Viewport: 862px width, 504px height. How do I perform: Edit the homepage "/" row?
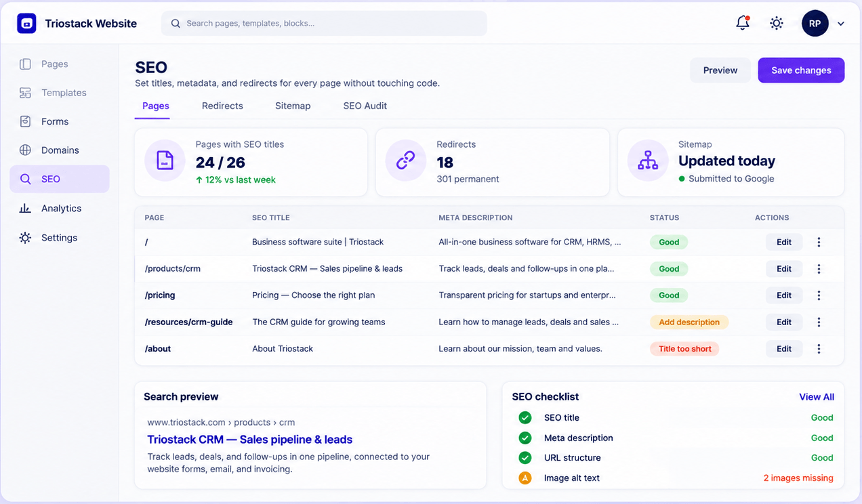tap(784, 242)
